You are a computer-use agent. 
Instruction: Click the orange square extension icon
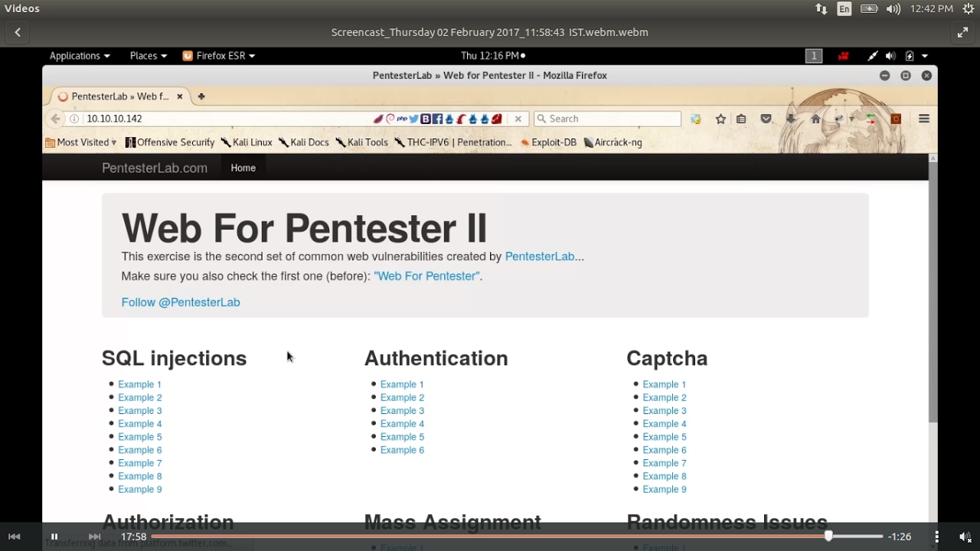pos(896,119)
